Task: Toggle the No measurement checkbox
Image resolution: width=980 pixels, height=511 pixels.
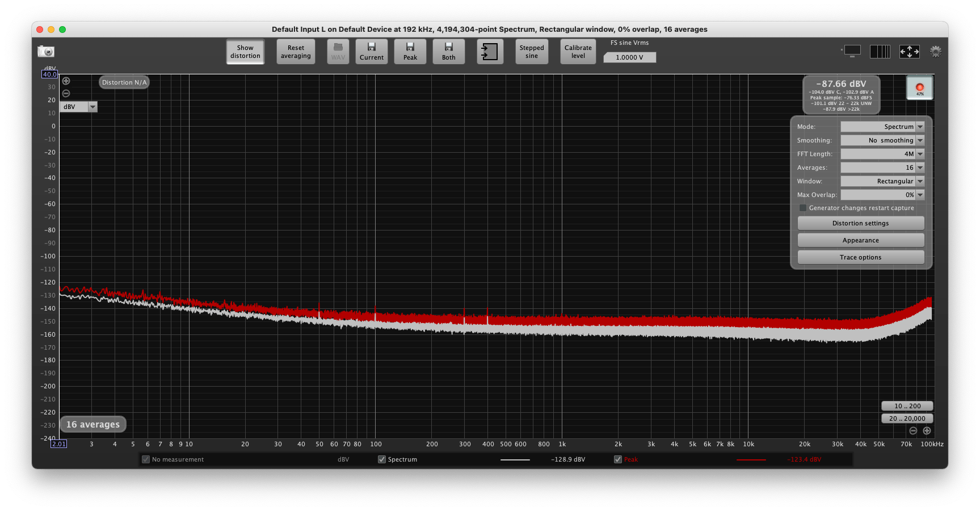Action: pos(146,459)
